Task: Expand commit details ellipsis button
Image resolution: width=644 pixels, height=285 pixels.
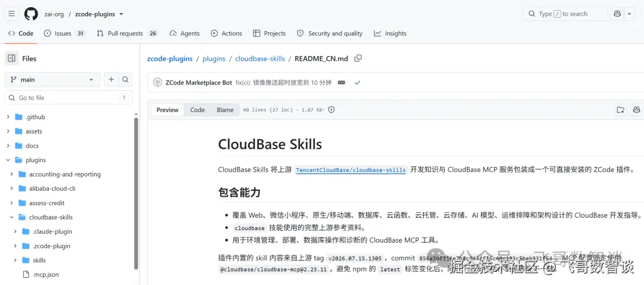Action: pyautogui.click(x=341, y=82)
